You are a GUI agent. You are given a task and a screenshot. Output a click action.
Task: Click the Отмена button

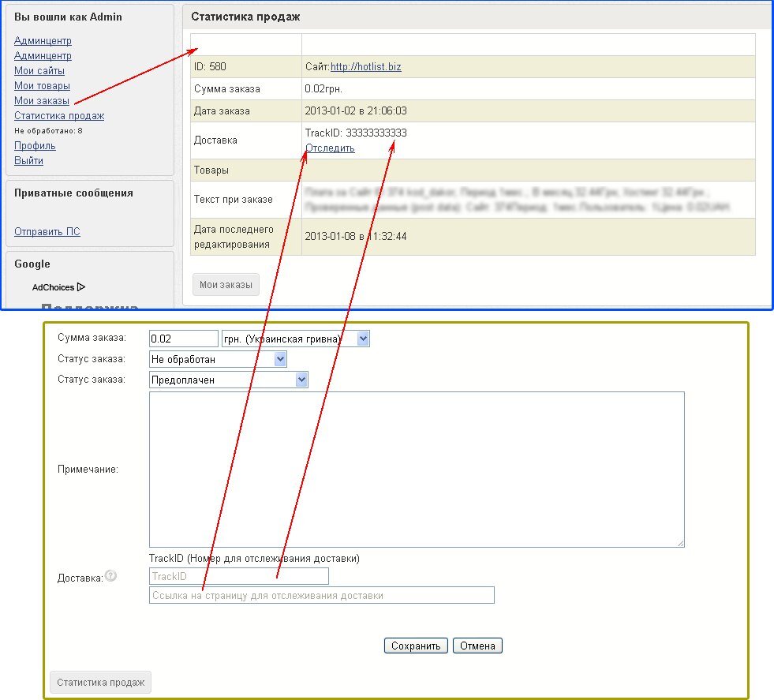pyautogui.click(x=477, y=646)
